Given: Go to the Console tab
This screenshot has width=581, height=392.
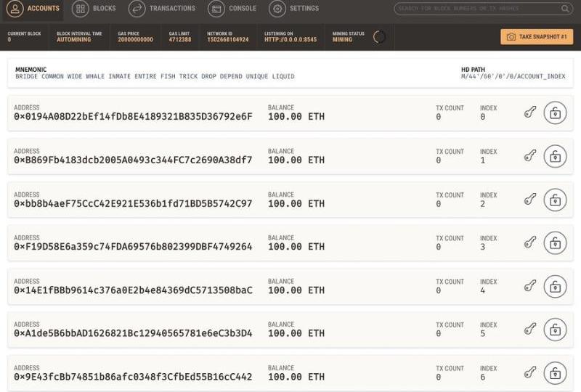Looking at the screenshot, I should (x=232, y=9).
